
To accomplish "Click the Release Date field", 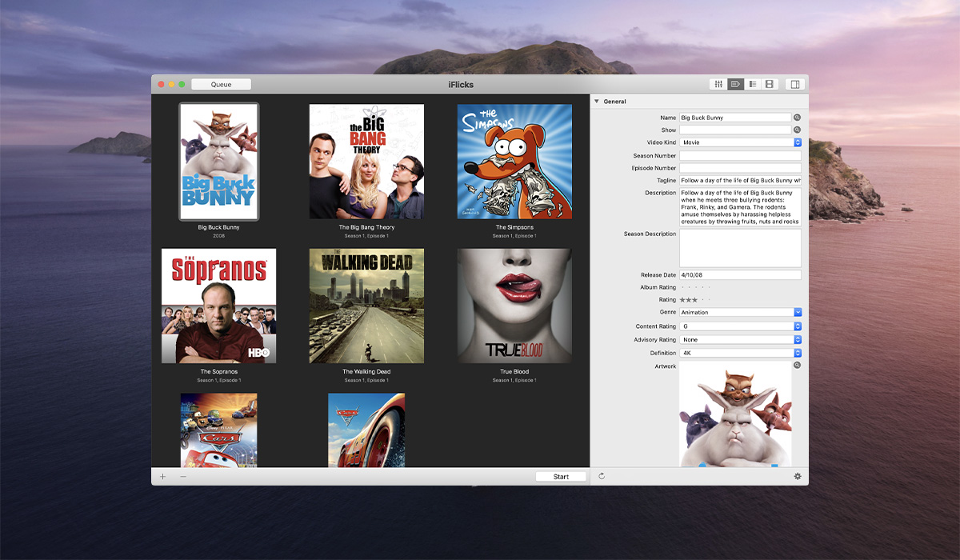I will click(x=740, y=275).
